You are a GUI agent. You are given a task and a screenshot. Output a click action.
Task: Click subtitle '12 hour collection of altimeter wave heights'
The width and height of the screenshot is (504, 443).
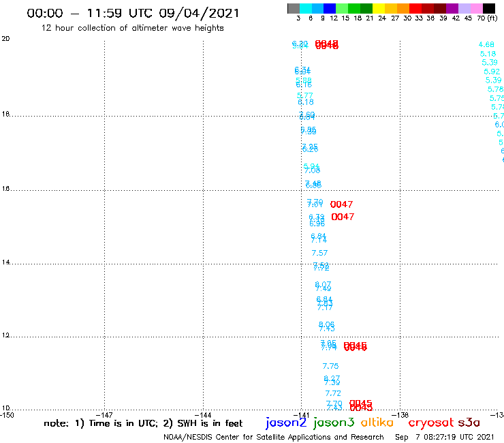(132, 28)
